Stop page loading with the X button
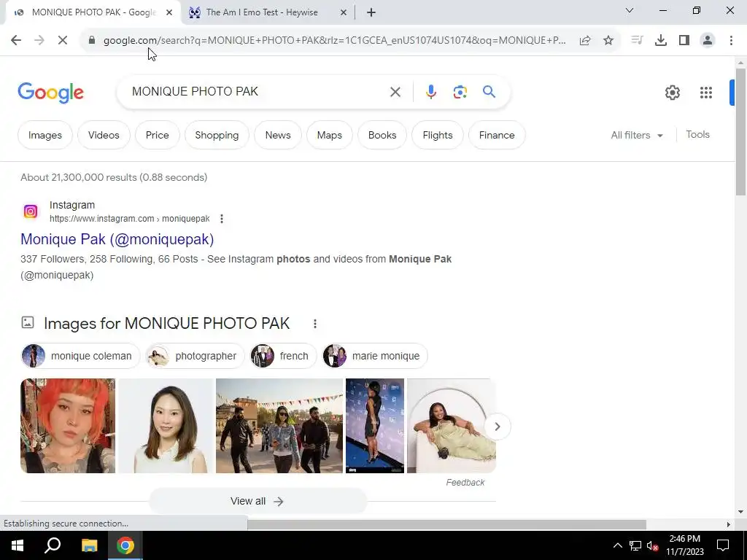Image resolution: width=747 pixels, height=560 pixels. click(63, 41)
